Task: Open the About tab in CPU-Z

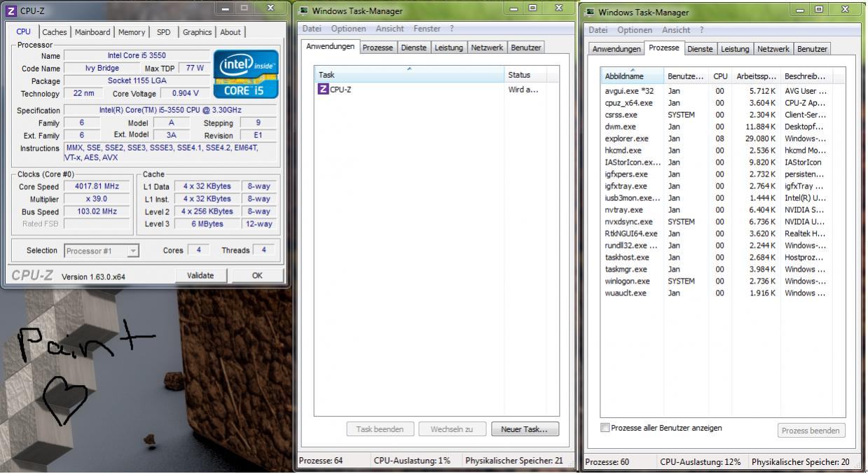Action: 230,32
